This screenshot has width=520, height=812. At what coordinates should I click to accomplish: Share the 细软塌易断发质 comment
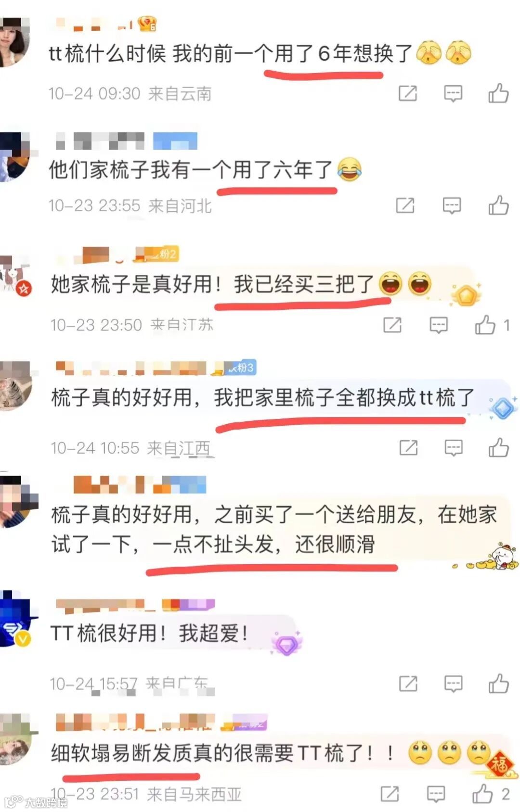390,794
